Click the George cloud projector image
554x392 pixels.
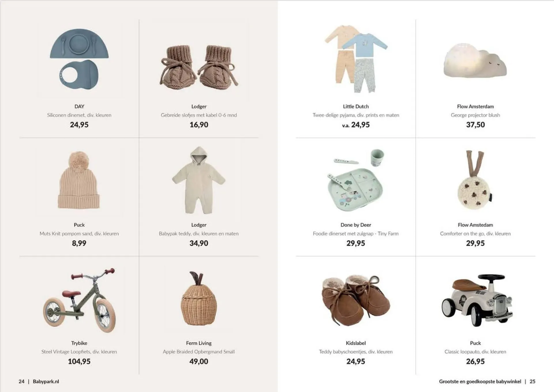(475, 61)
